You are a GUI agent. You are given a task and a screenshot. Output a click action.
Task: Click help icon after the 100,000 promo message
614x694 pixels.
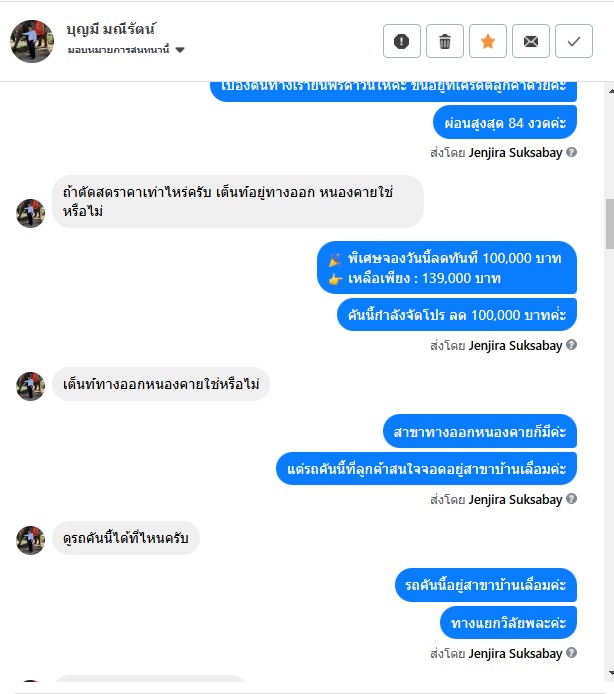(x=572, y=345)
